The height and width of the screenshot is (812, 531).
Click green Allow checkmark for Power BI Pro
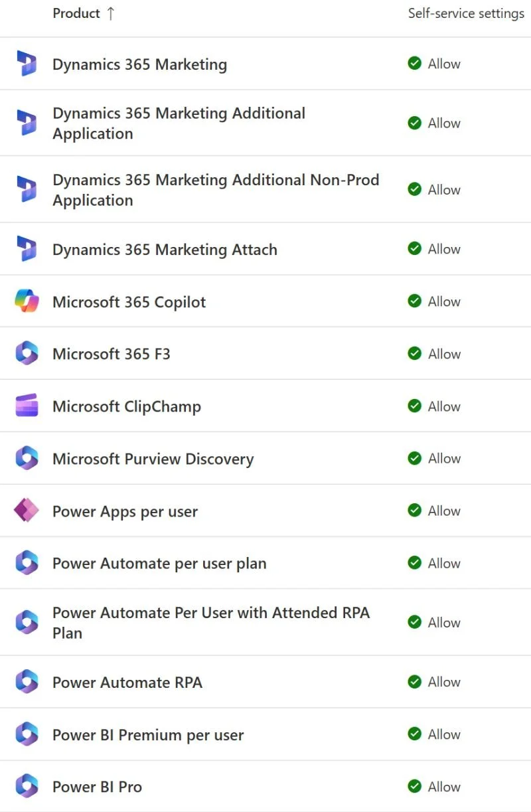pyautogui.click(x=415, y=787)
